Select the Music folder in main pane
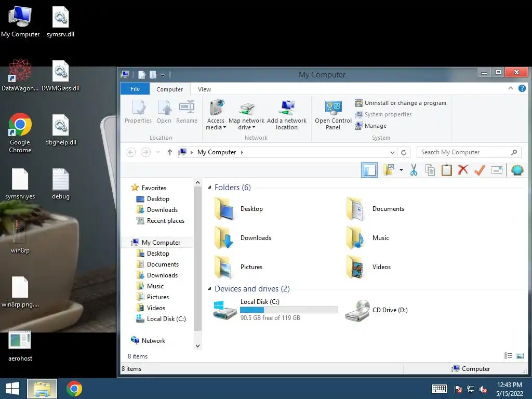The height and width of the screenshot is (399, 532). point(368,238)
